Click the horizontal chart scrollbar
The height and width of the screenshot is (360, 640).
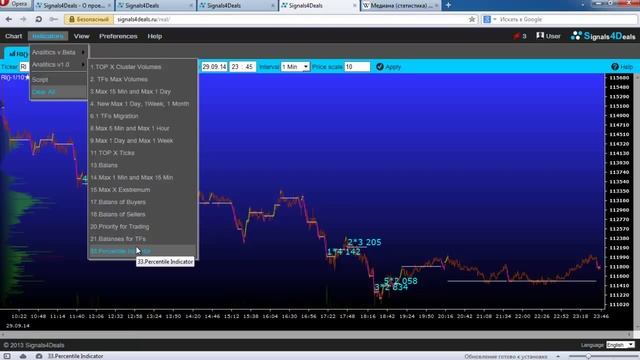pyautogui.click(x=316, y=334)
